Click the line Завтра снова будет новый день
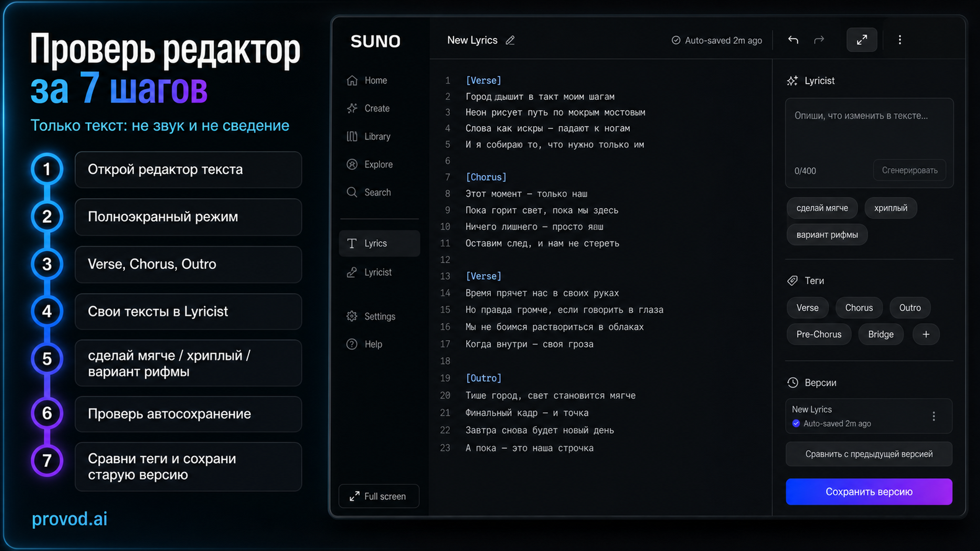 pos(540,430)
